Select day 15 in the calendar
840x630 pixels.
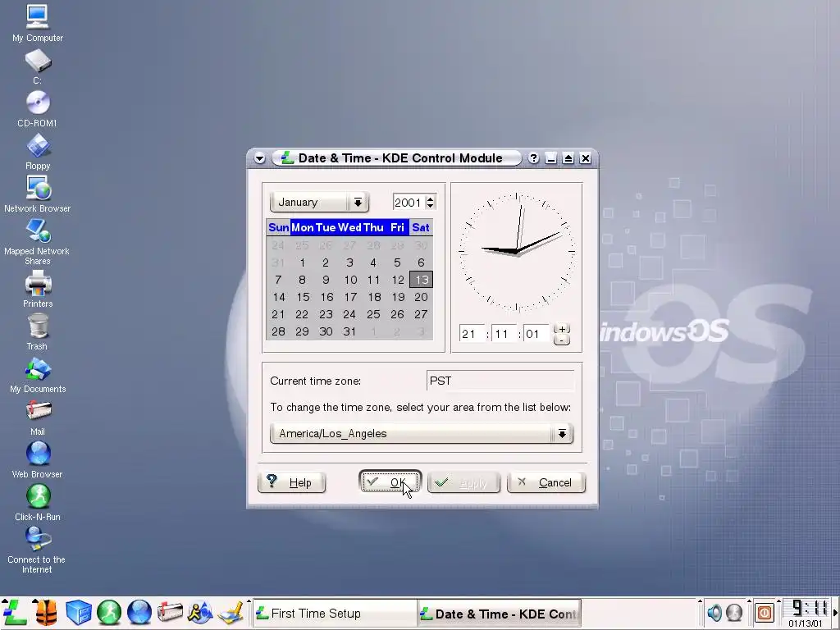click(x=302, y=297)
